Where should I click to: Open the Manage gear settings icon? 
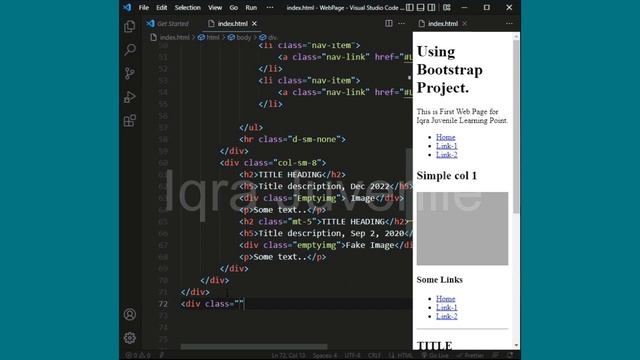coord(130,338)
